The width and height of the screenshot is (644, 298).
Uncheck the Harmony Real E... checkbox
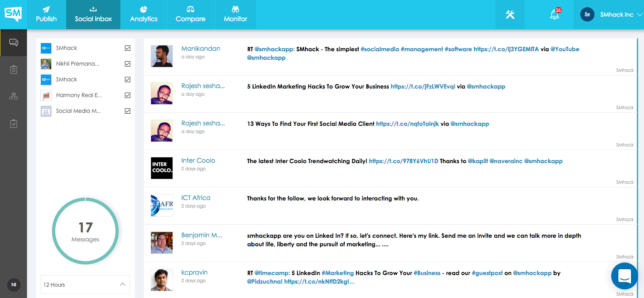pyautogui.click(x=128, y=95)
